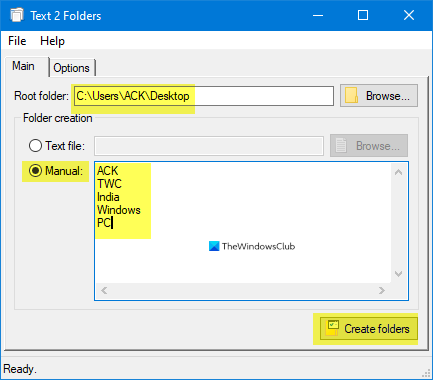
Task: Click the scroll left arrow under manual list
Action: pyautogui.click(x=104, y=290)
